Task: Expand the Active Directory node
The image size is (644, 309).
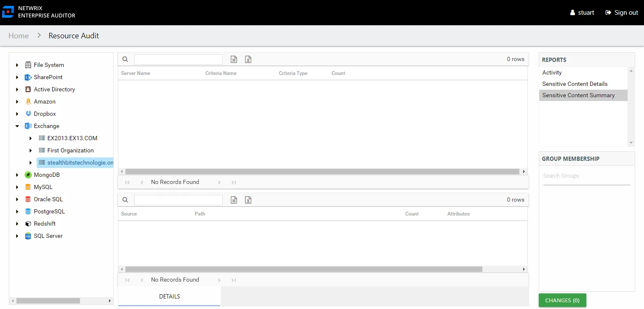Action: coord(17,89)
